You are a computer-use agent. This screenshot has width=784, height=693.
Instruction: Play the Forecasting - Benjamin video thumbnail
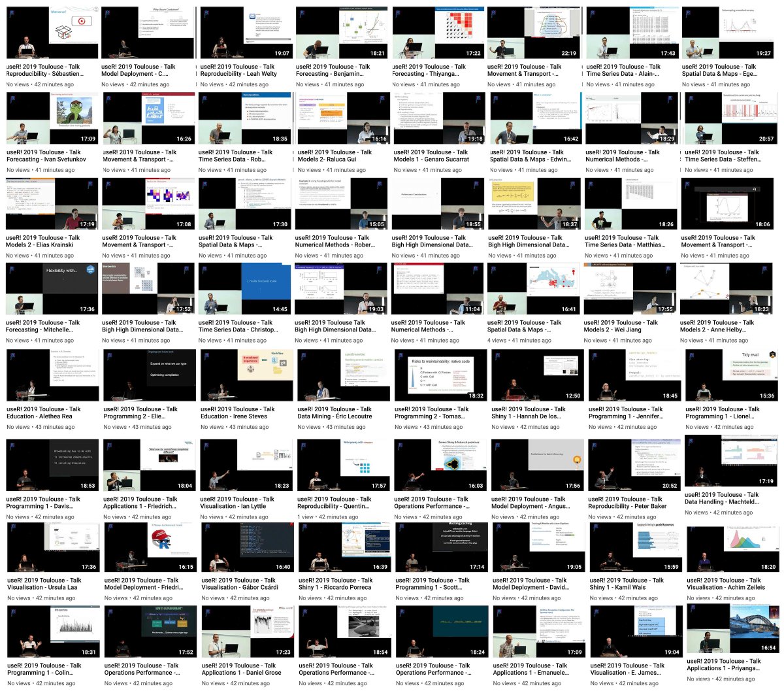342,33
